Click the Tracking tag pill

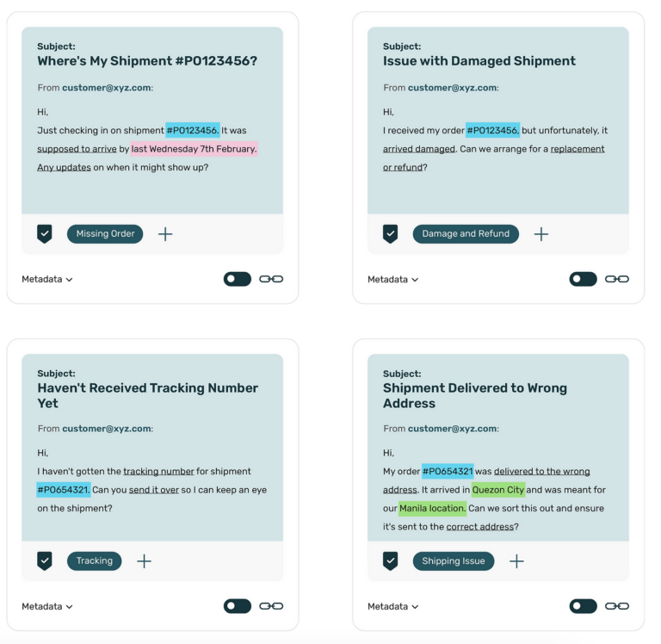coord(95,560)
